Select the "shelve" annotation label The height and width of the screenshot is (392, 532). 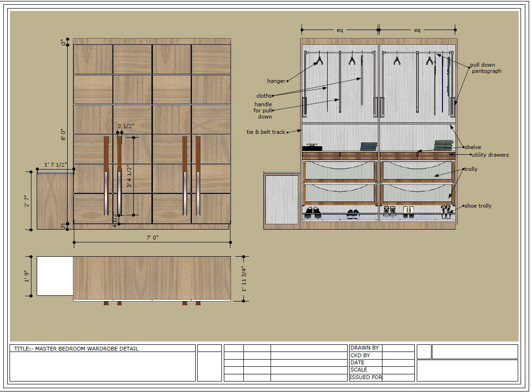(473, 147)
